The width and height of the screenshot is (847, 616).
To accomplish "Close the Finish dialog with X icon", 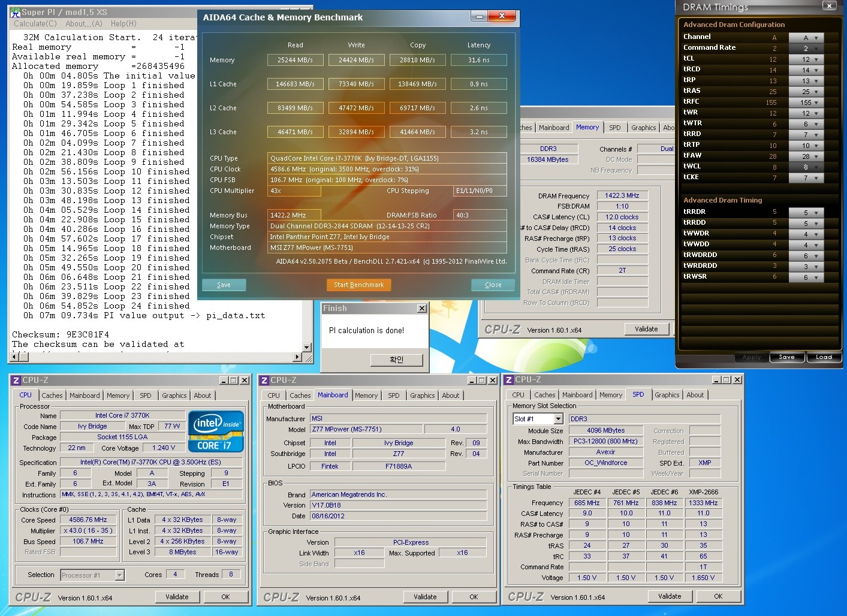I will 422,309.
